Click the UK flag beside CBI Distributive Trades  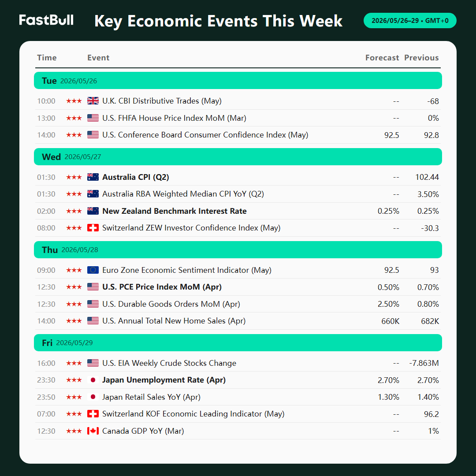pos(93,101)
